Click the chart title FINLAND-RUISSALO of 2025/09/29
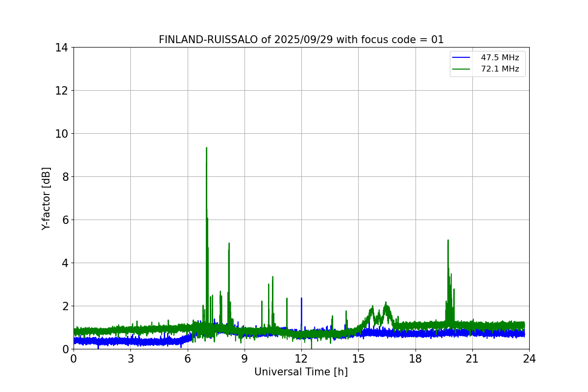The image size is (588, 392). click(x=301, y=40)
